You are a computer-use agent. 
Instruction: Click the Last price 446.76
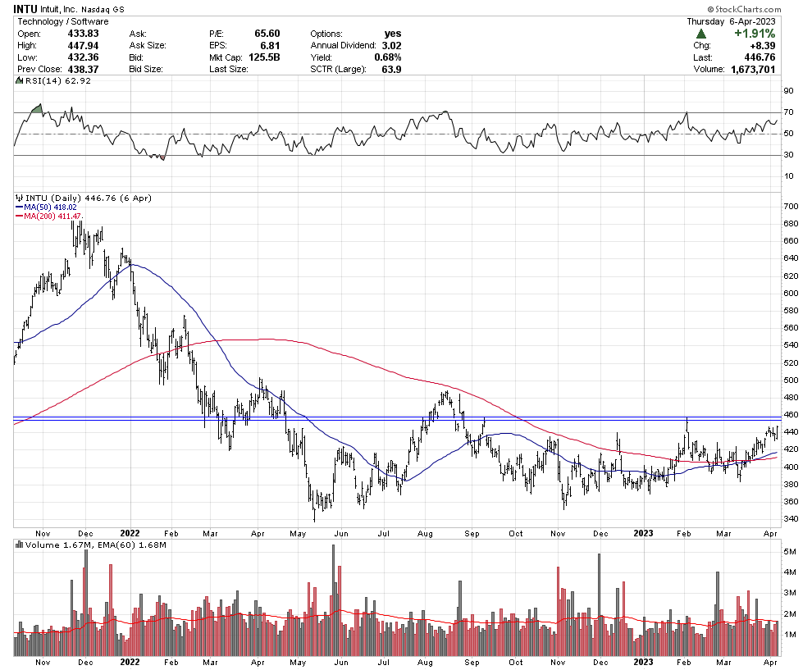(760, 57)
